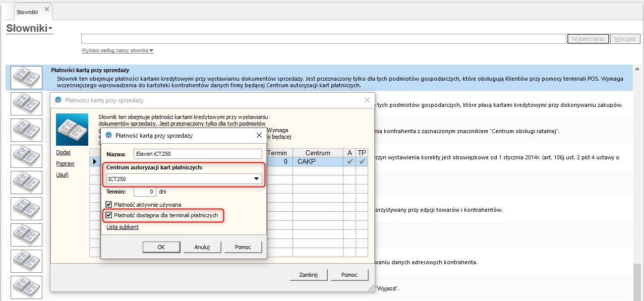
Task: Click Pomoc in the dictionary list window
Action: (349, 275)
